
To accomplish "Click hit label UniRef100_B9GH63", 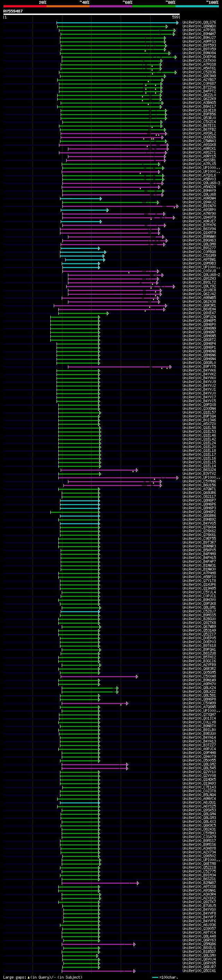I will [x=199, y=240].
